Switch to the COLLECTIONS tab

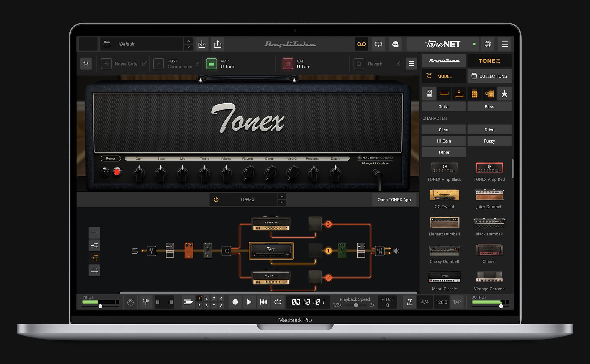coord(489,76)
